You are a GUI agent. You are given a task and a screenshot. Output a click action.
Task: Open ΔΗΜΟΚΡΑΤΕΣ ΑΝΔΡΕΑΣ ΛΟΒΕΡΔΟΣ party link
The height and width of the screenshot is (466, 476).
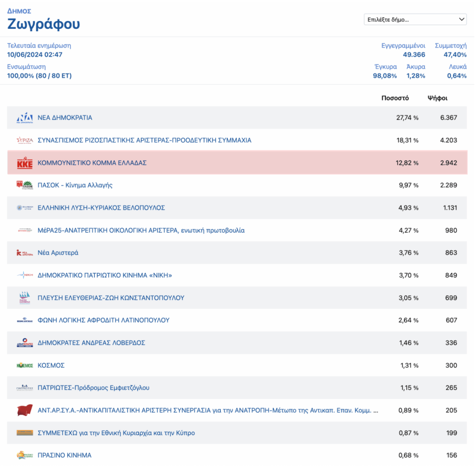91,343
